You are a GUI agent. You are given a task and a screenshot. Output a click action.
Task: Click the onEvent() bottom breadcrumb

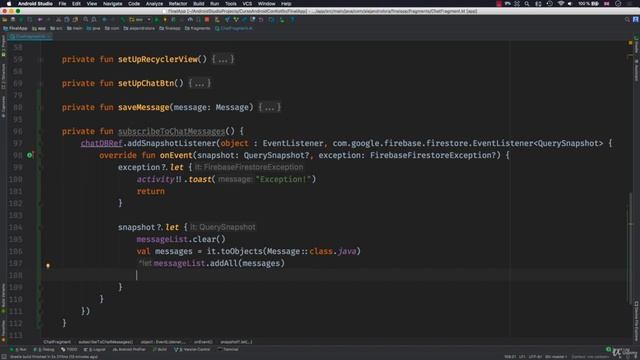(x=203, y=342)
